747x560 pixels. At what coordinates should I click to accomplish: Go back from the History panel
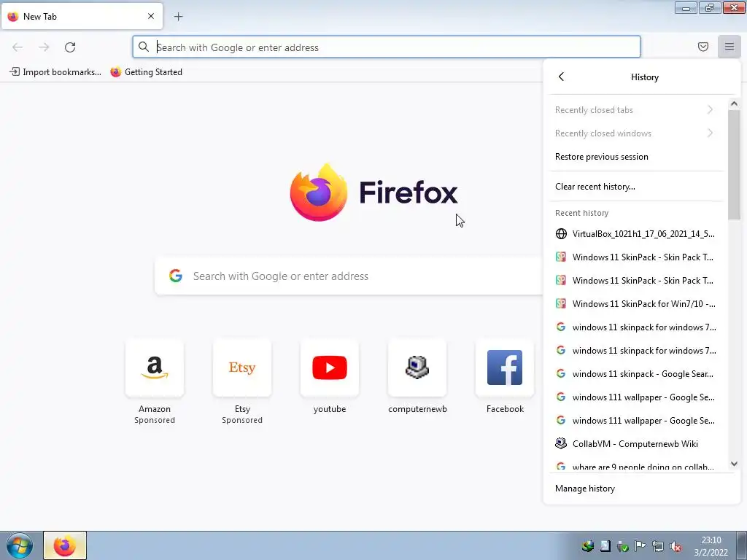(x=561, y=77)
